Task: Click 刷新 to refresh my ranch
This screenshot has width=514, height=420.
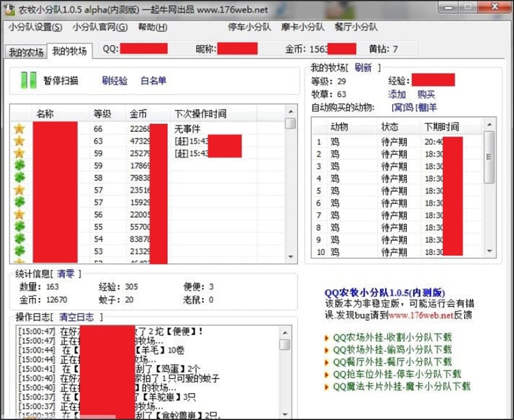Action: click(x=363, y=68)
